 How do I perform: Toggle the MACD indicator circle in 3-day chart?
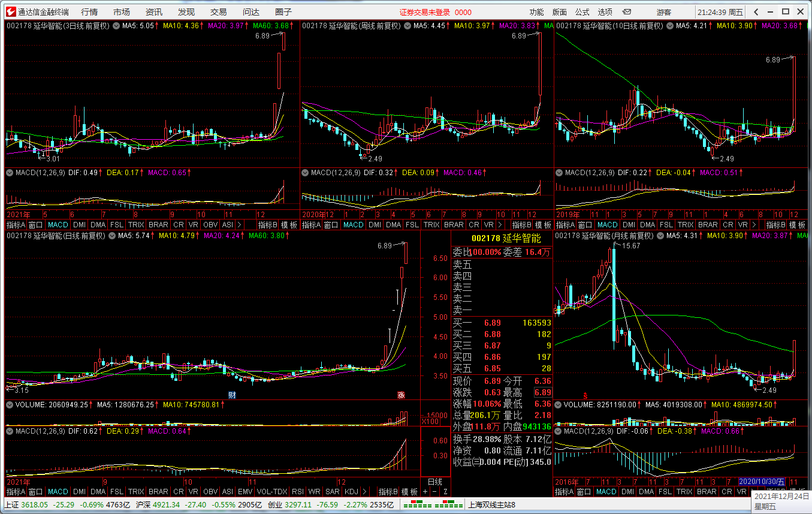[x=10, y=173]
